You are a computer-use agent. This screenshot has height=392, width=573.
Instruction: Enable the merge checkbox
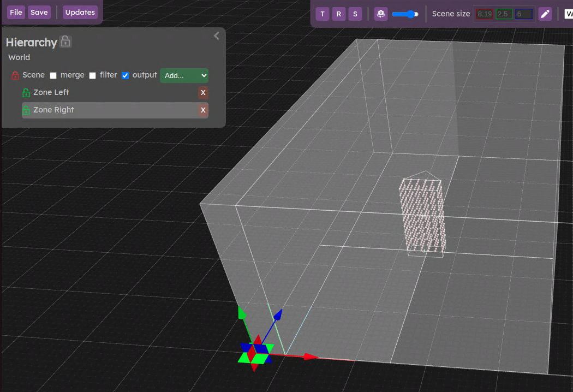pyautogui.click(x=53, y=75)
